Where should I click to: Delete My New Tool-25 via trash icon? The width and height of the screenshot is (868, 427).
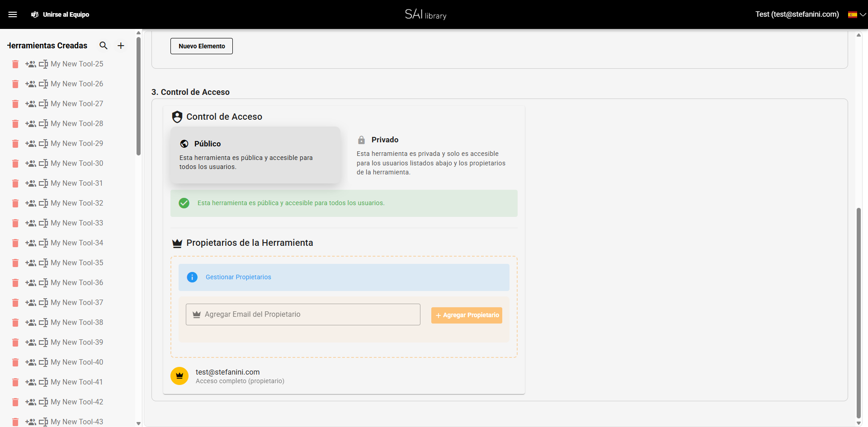[x=15, y=64]
